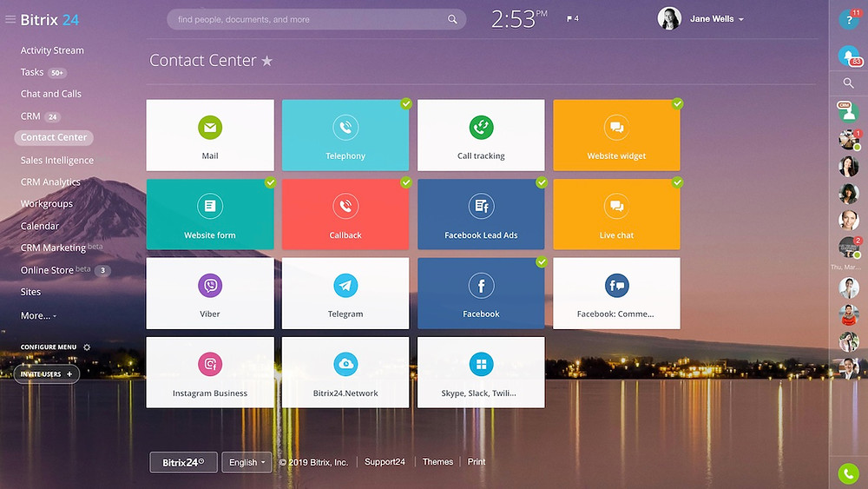
Task: Open the Themes footer link
Action: (437, 462)
